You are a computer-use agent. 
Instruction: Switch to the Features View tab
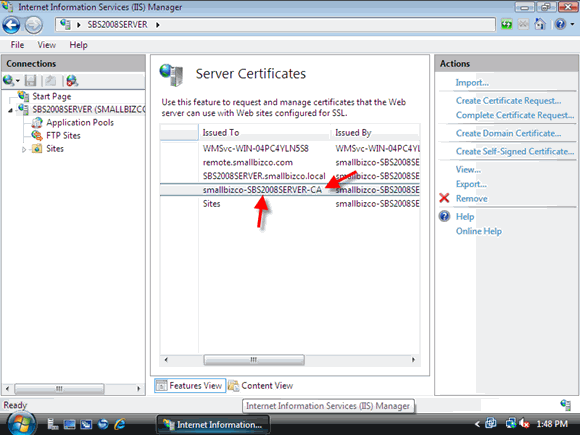point(190,386)
